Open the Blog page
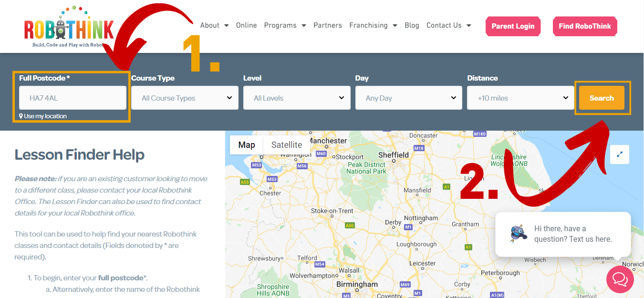Viewport: 644px width, 298px height. tap(412, 25)
